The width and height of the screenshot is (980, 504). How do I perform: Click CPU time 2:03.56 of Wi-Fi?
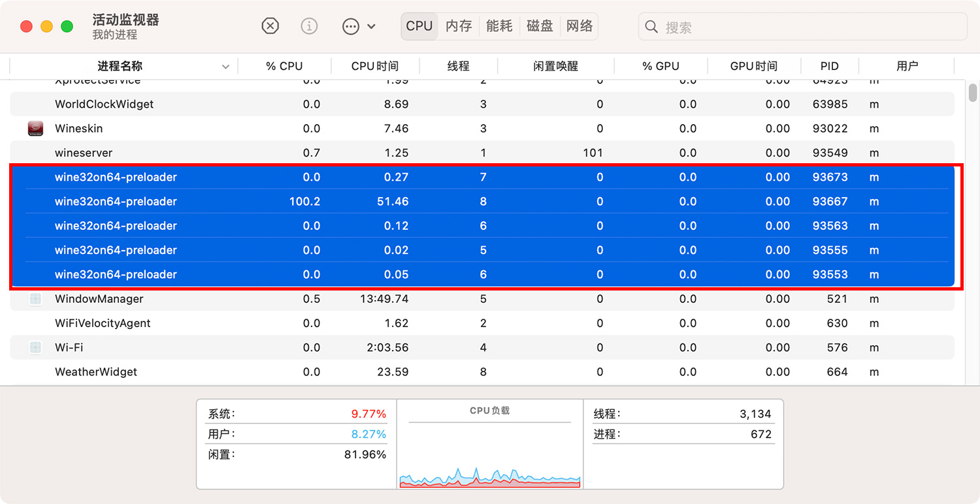tap(387, 347)
